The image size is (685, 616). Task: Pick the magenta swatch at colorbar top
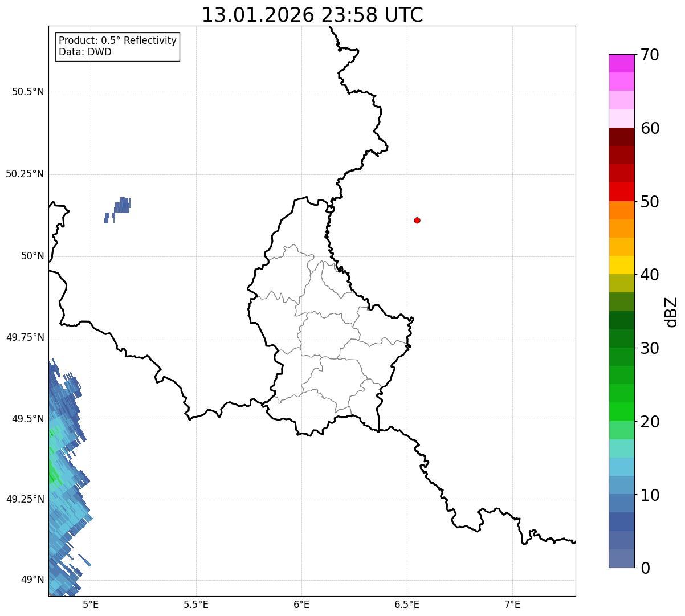coord(621,63)
